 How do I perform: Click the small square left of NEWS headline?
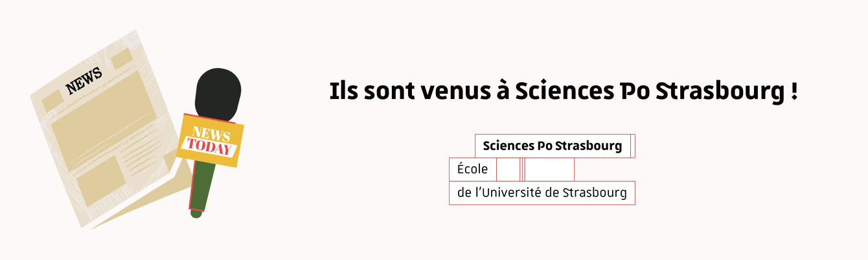click(52, 101)
